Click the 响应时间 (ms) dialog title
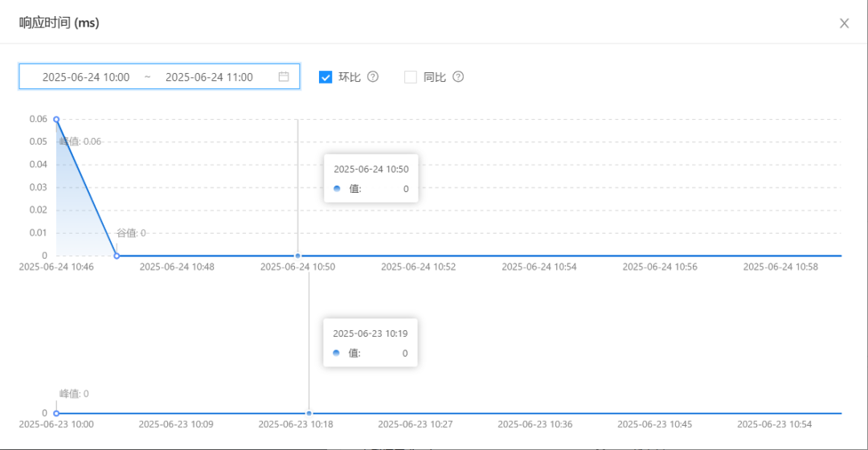This screenshot has width=868, height=450. pyautogui.click(x=59, y=22)
